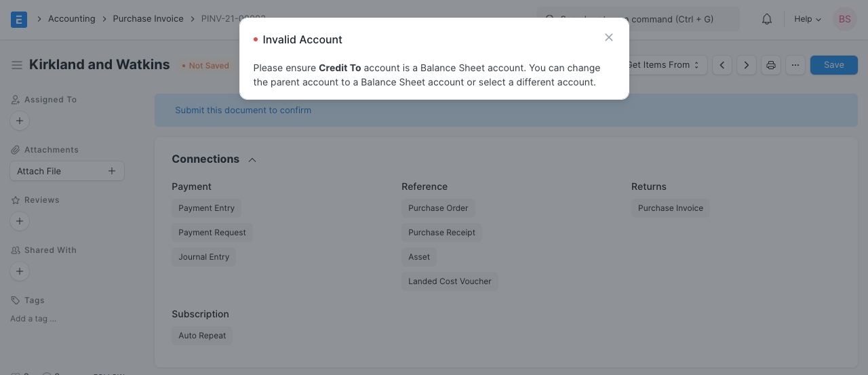Share document using plus button
This screenshot has width=868, height=375.
tap(20, 271)
